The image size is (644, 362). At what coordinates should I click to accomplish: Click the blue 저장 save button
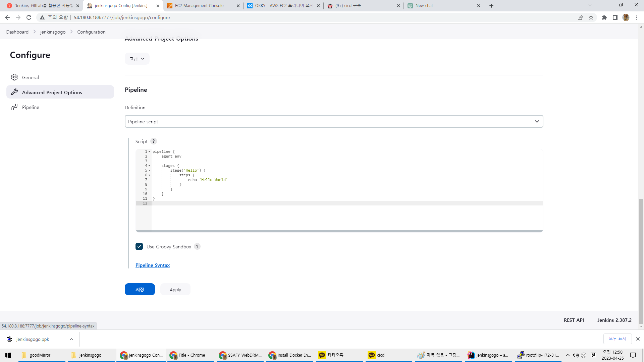(x=140, y=289)
